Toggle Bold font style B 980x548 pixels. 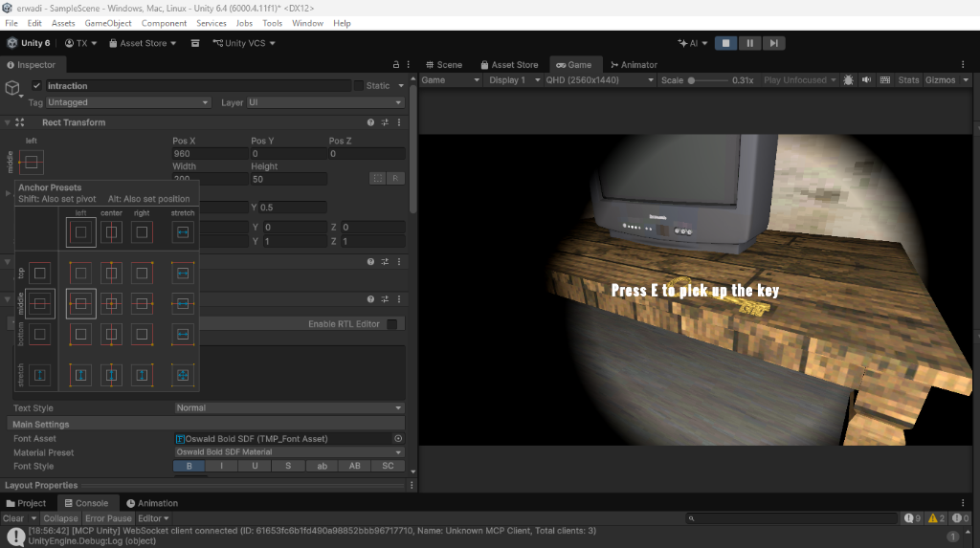click(189, 466)
